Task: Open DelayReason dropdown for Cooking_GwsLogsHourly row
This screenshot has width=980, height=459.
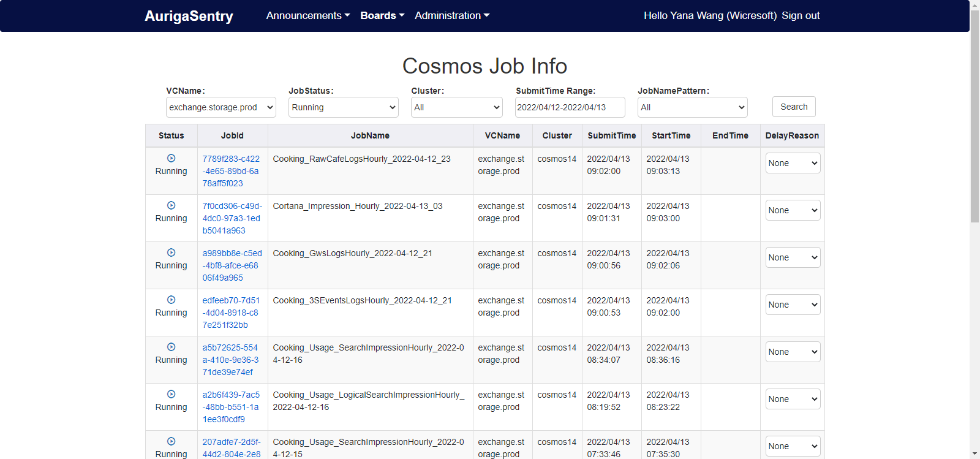Action: coord(793,257)
